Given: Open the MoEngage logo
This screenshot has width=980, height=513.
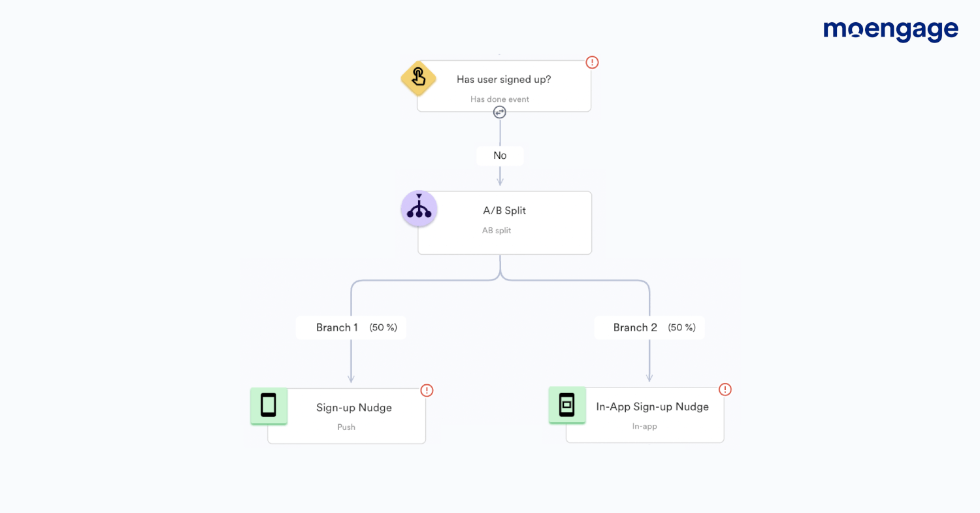Looking at the screenshot, I should click(890, 30).
